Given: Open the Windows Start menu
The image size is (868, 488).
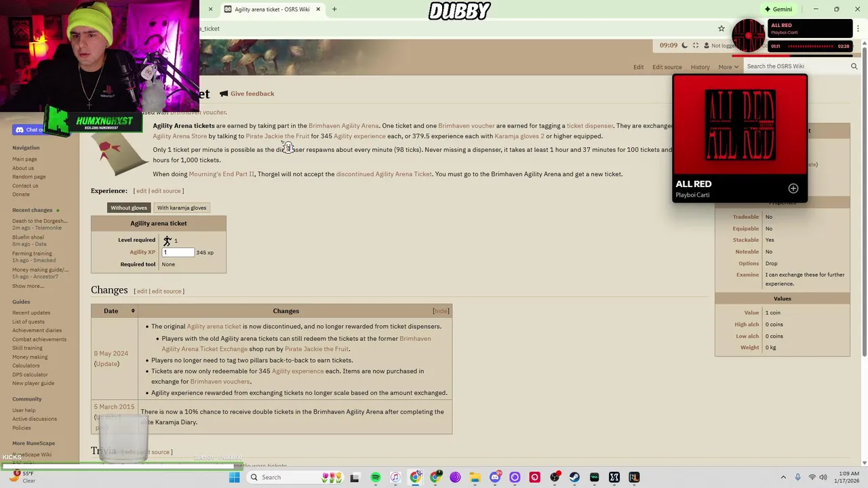Looking at the screenshot, I should coord(234,477).
